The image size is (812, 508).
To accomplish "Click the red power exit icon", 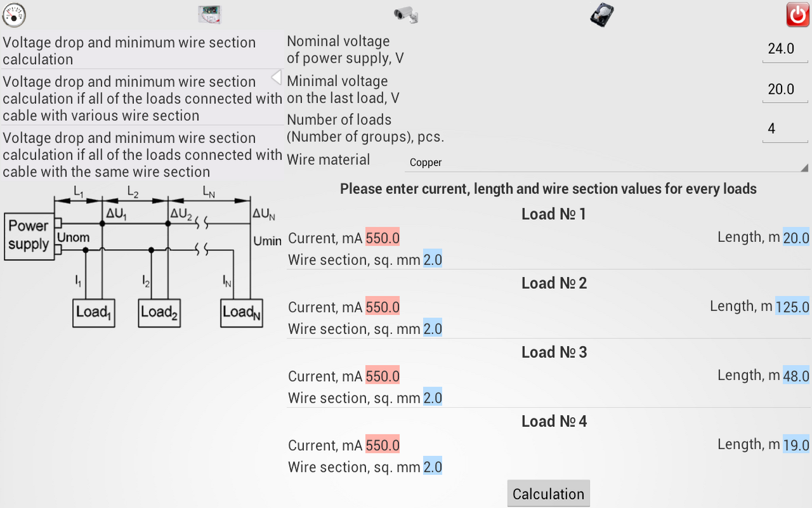I will pyautogui.click(x=797, y=14).
